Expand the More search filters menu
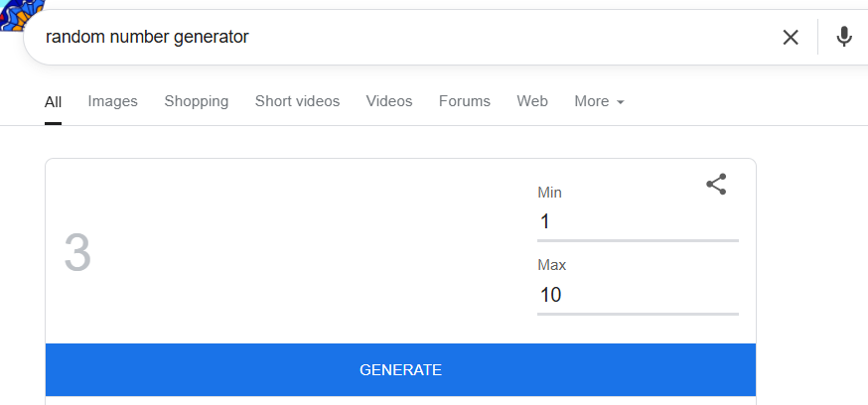 click(x=592, y=101)
